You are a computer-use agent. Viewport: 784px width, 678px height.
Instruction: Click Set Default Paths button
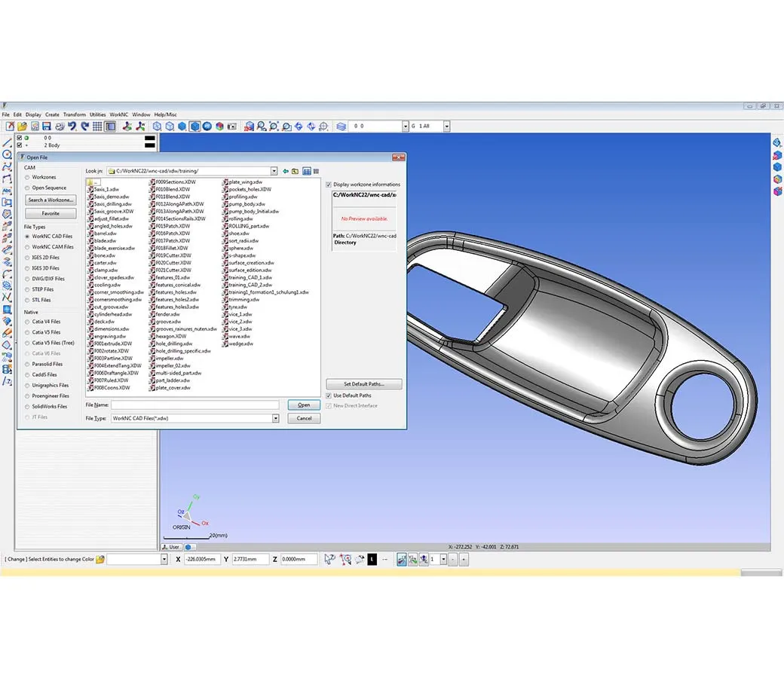(x=364, y=384)
